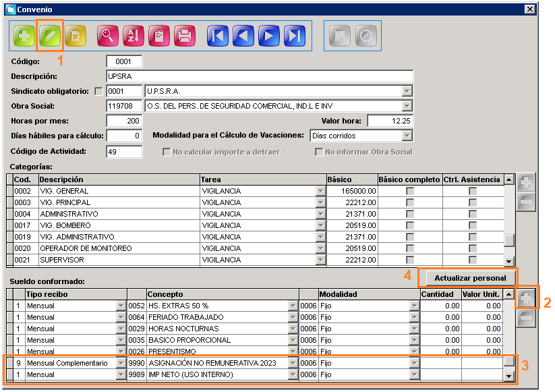
Task: Click the magnifier search icon
Action: pyautogui.click(x=108, y=36)
